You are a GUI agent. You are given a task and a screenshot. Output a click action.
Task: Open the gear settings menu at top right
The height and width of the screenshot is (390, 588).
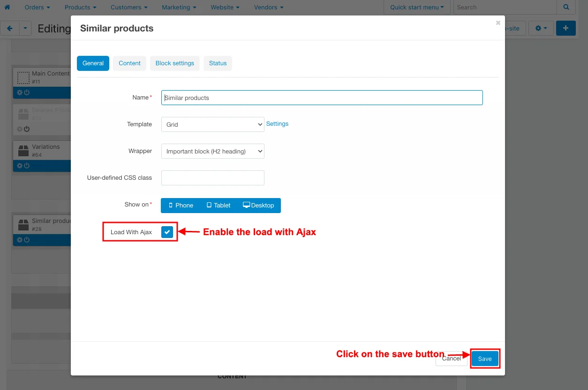point(541,28)
